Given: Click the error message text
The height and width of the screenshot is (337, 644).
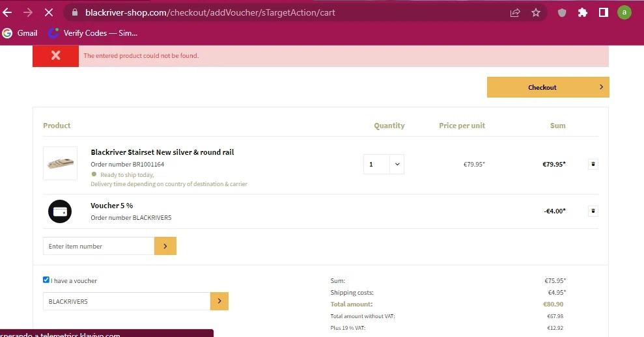Looking at the screenshot, I should [x=141, y=56].
